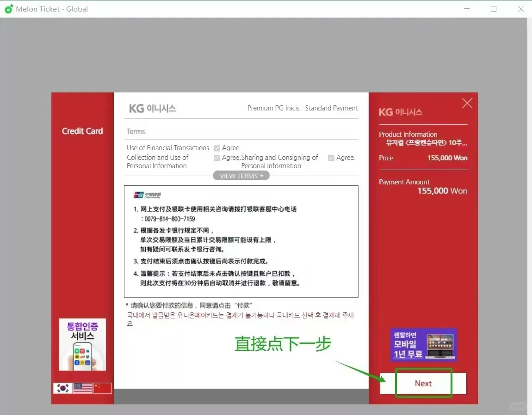
Task: Open the Terms section header
Action: tap(136, 131)
